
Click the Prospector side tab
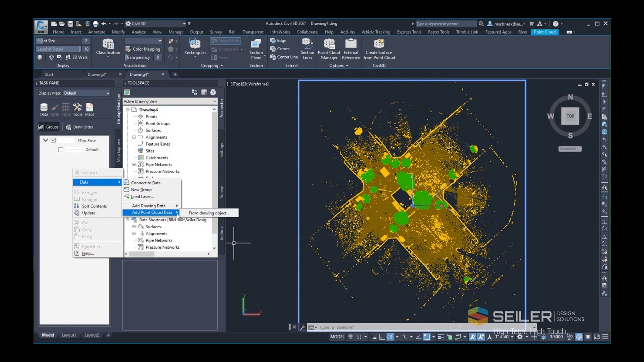click(x=222, y=108)
